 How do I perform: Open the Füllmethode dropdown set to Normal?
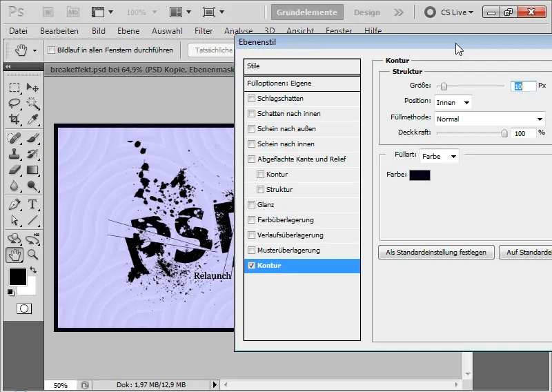(490, 119)
